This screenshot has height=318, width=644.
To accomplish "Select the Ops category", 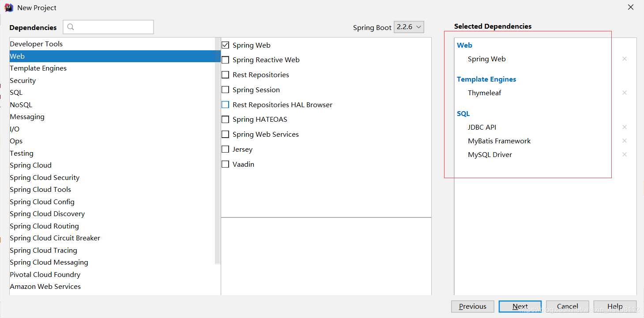I will point(112,141).
